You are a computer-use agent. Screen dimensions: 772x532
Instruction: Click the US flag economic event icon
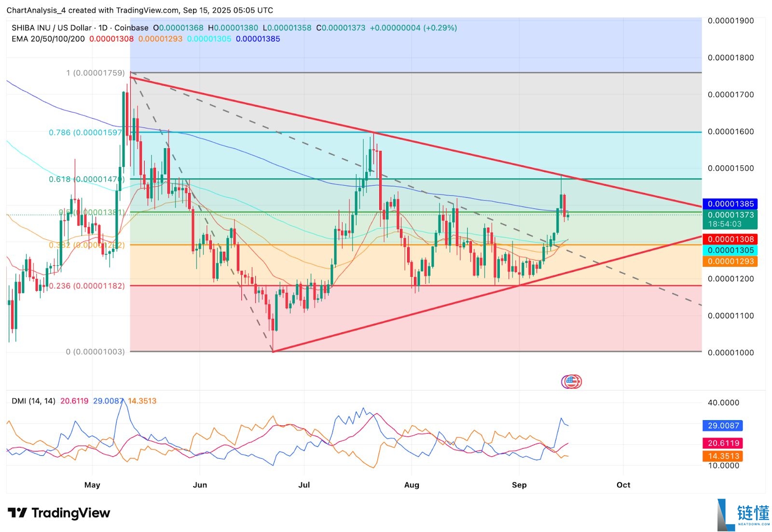pyautogui.click(x=571, y=382)
